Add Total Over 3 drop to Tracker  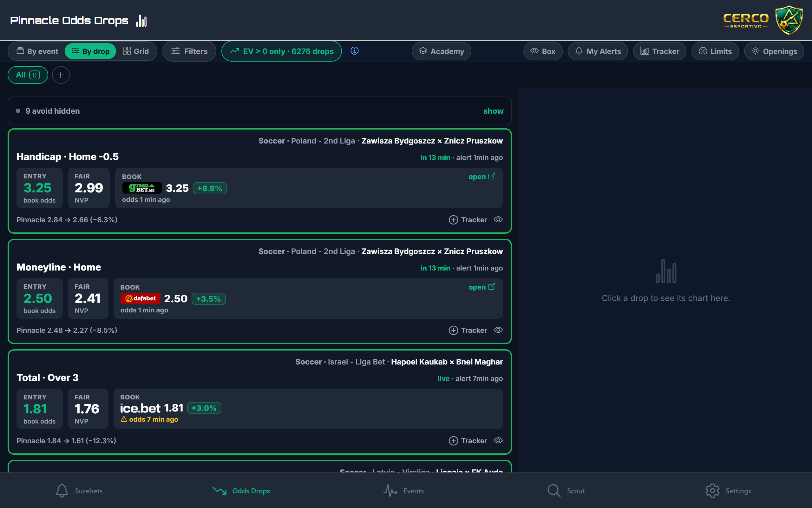click(x=468, y=441)
